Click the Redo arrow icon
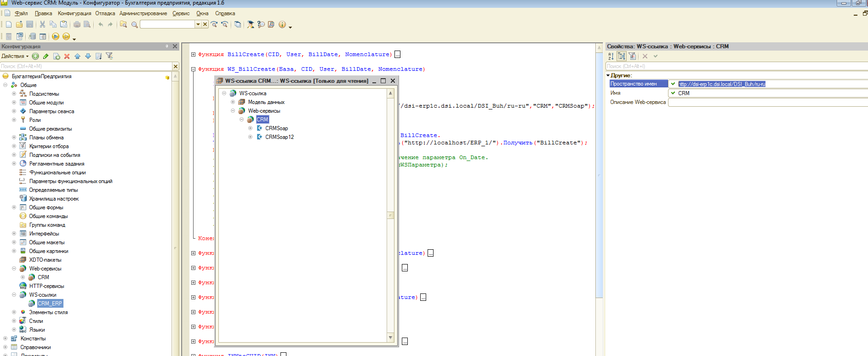 [x=110, y=24]
